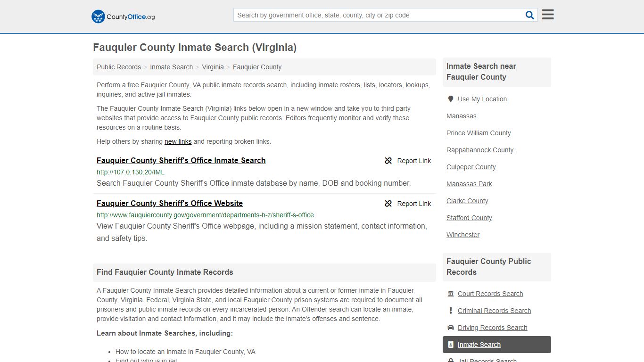Go to Prince William County
Viewport: 644px width, 362px height.
tap(479, 133)
